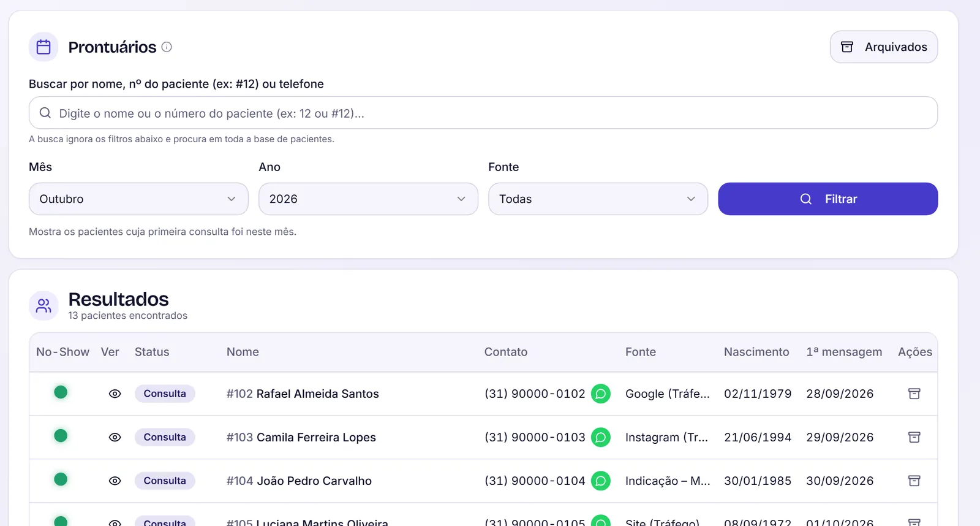Click phone number (31) 90000-0102

pos(535,394)
